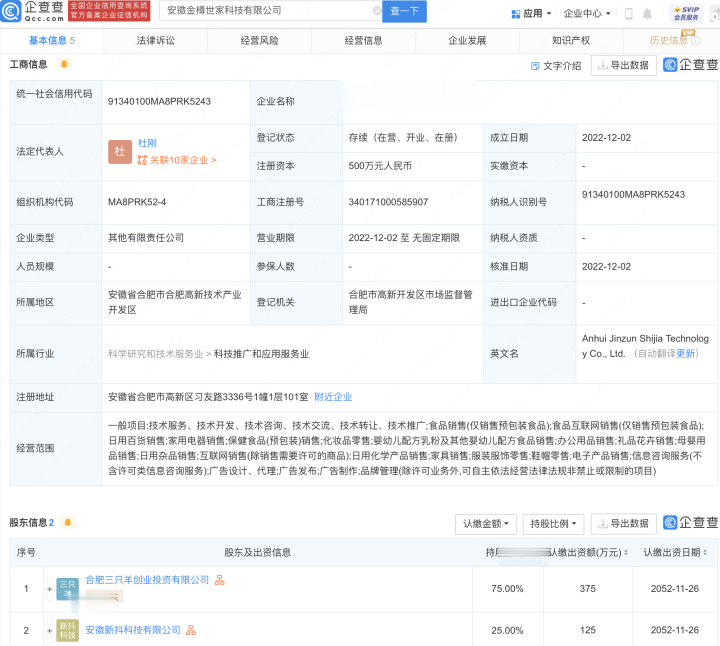720x646 pixels.
Task: Click 导出数据 button in 股东信息 section
Action: tap(624, 523)
